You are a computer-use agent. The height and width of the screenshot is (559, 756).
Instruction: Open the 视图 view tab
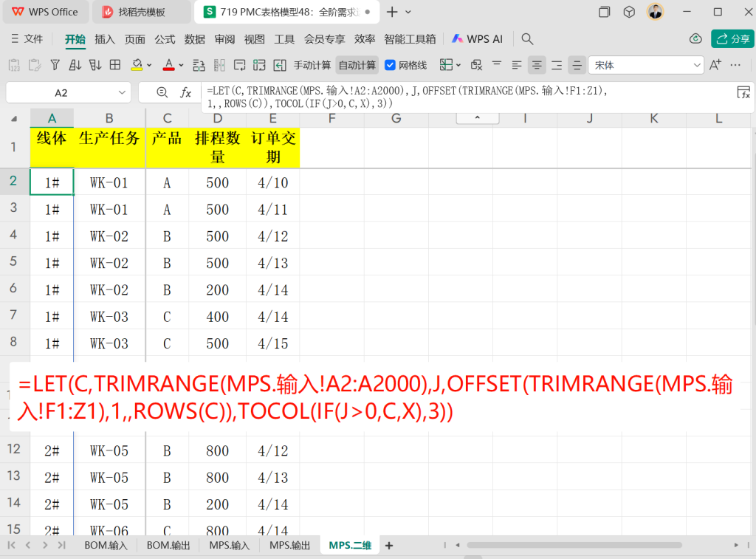coord(255,39)
